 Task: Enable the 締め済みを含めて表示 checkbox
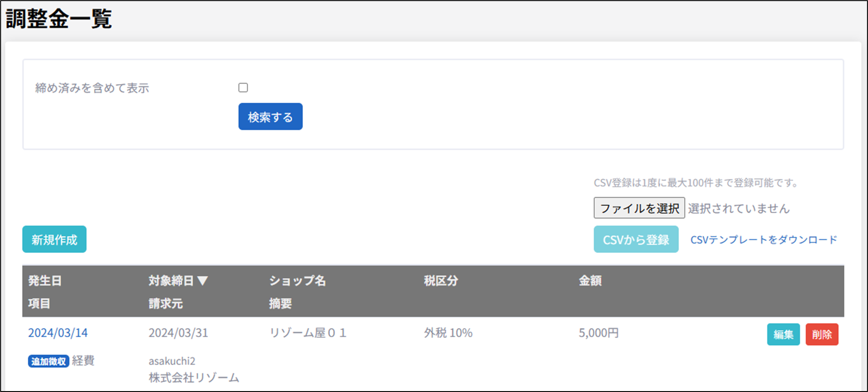(x=243, y=88)
